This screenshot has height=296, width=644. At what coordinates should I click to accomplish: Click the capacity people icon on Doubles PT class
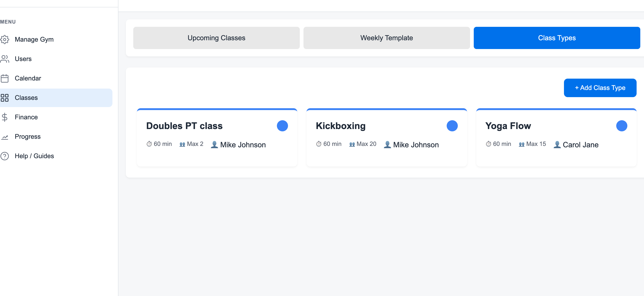(x=182, y=144)
